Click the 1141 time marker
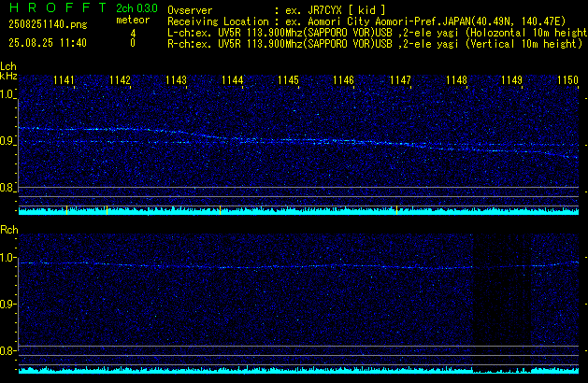This screenshot has height=383, width=588. 65,80
